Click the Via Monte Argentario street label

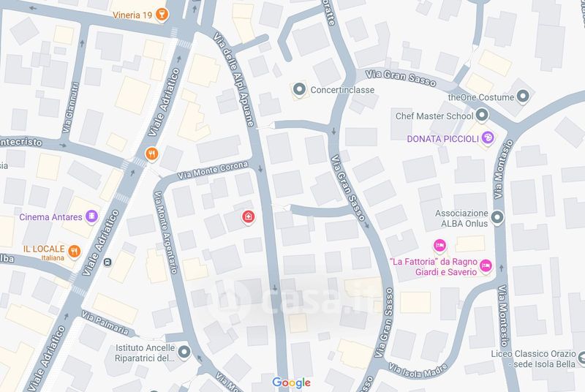(x=166, y=233)
